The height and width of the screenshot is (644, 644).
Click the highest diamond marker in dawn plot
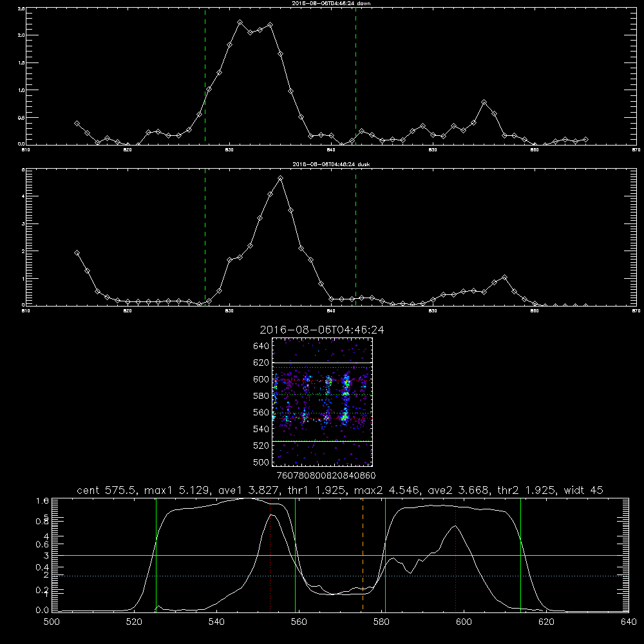pos(240,22)
